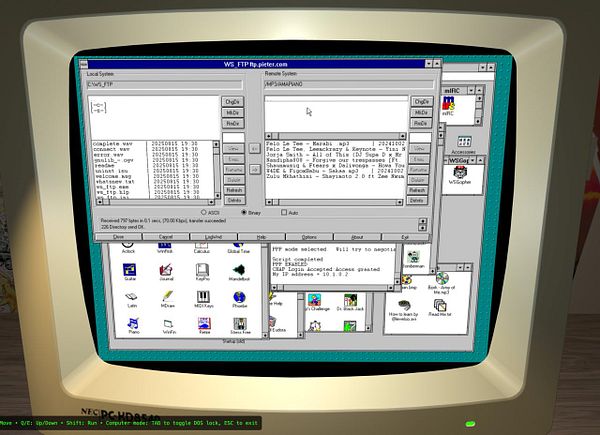Launch the WSGopher icon
This screenshot has height=435, width=600.
460,175
